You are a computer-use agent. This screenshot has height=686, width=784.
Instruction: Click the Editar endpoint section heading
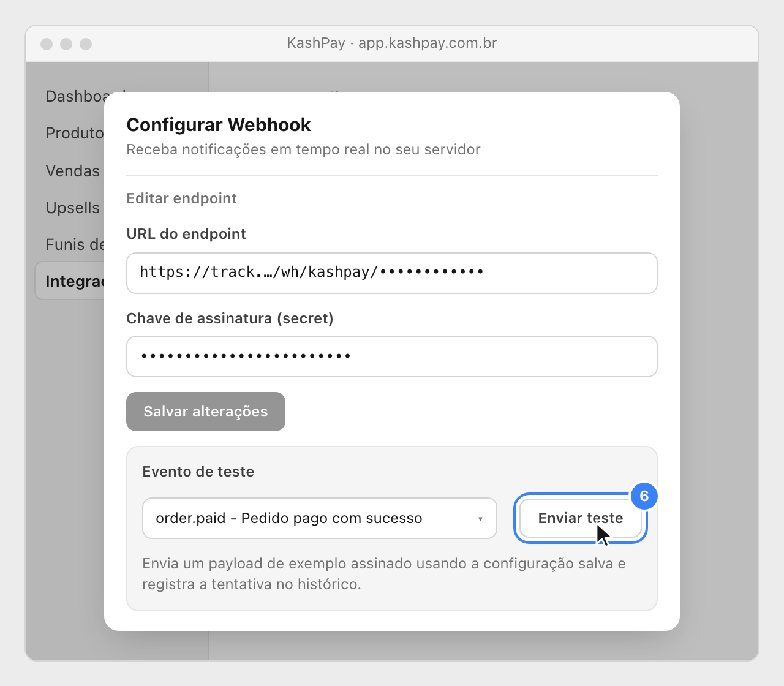[181, 198]
